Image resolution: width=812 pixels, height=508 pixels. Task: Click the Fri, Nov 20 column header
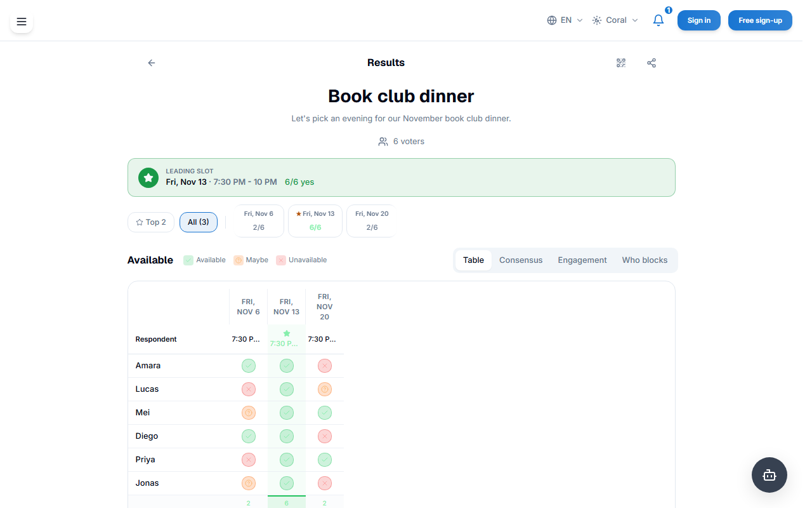(x=325, y=307)
